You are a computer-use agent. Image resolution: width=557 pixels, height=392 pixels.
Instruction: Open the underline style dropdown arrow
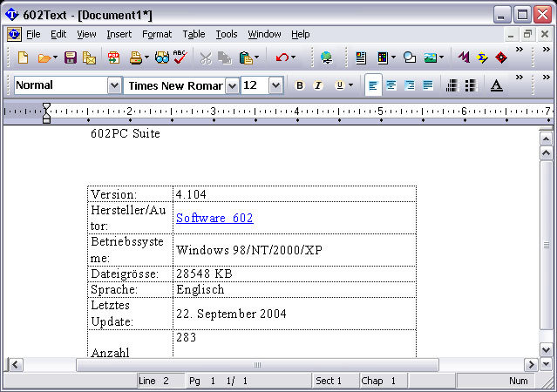click(x=350, y=84)
